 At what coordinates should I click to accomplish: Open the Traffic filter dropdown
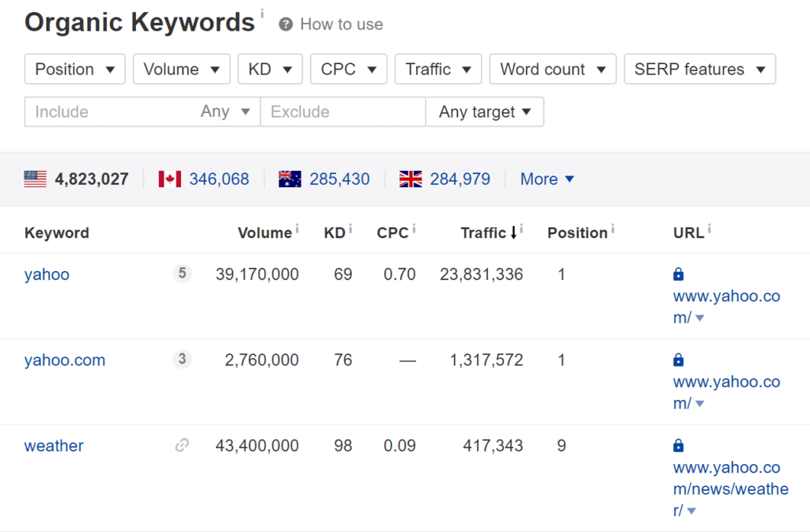(x=438, y=69)
